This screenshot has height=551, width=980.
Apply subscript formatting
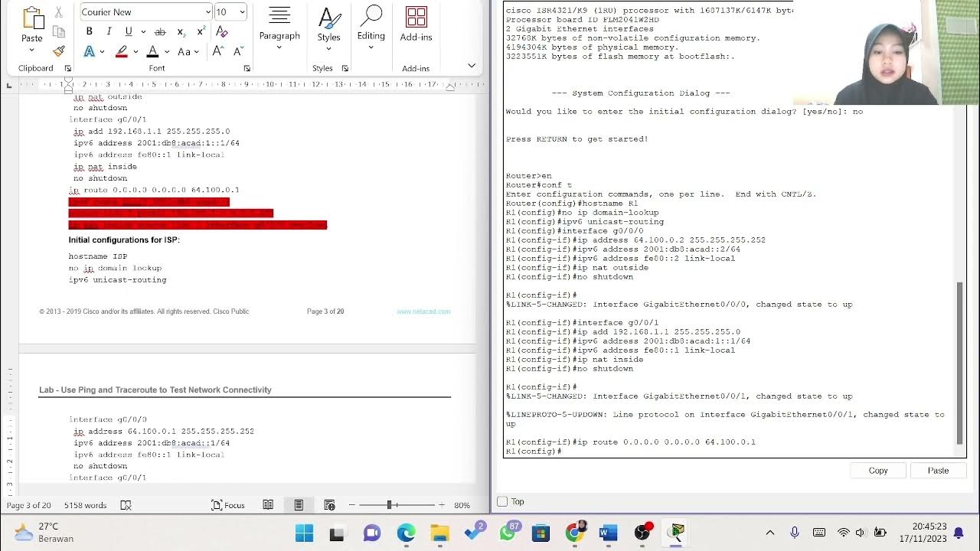pos(181,31)
